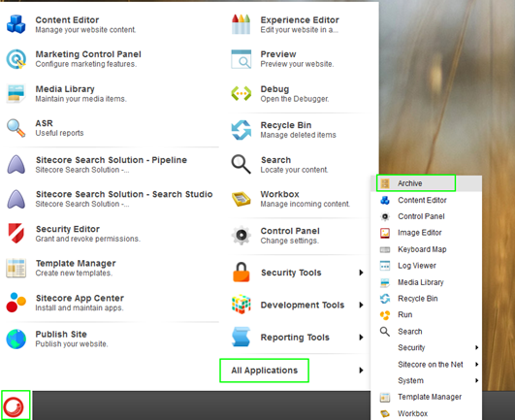Click the Debug green brackets icon
Image resolution: width=515 pixels, height=420 pixels.
click(x=241, y=93)
